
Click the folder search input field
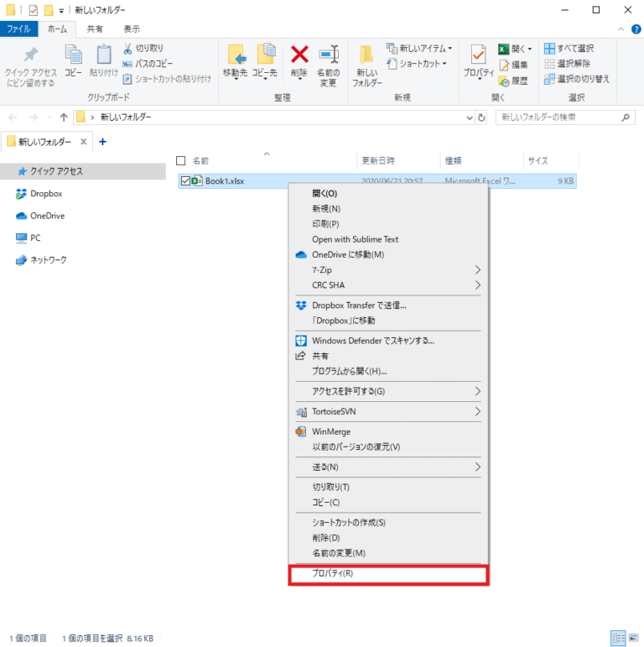[x=562, y=117]
